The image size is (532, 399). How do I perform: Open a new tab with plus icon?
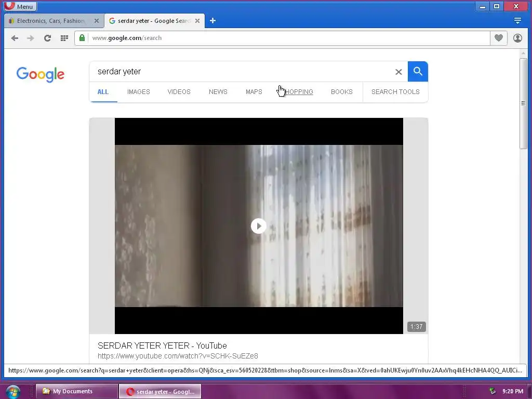pyautogui.click(x=212, y=21)
